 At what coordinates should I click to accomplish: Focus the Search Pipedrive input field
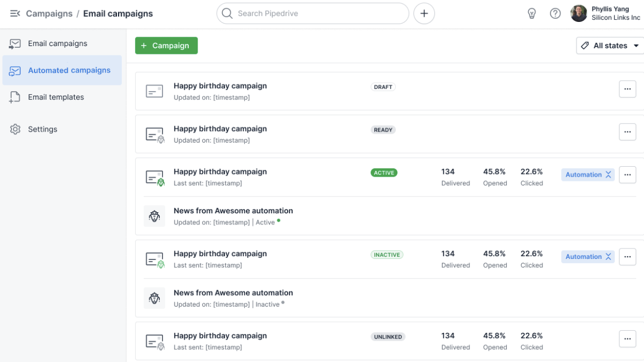[312, 14]
